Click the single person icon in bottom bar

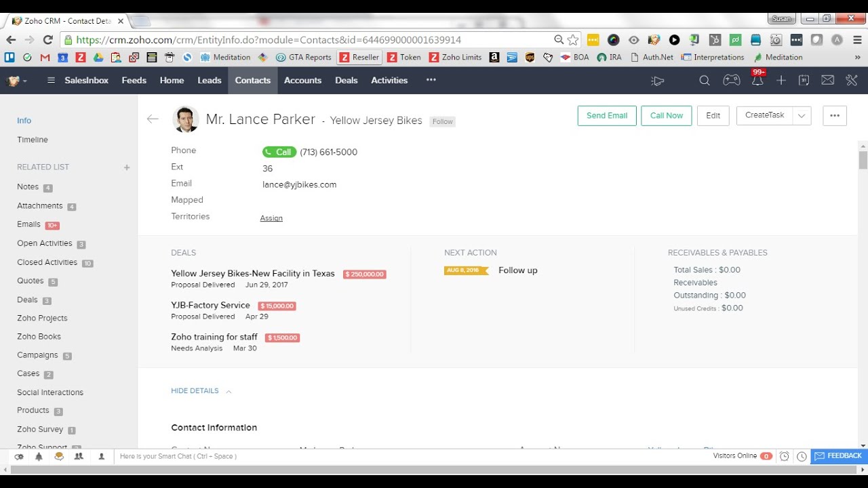pos(101,457)
